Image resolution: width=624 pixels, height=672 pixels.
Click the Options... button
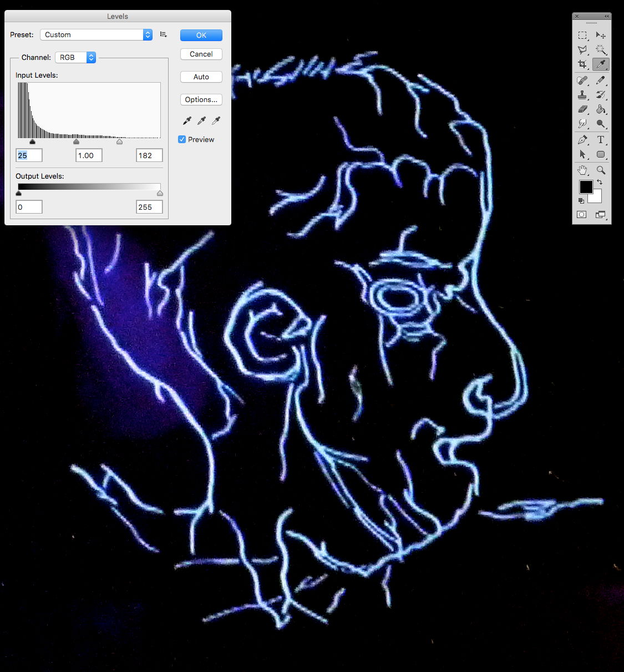(x=201, y=99)
